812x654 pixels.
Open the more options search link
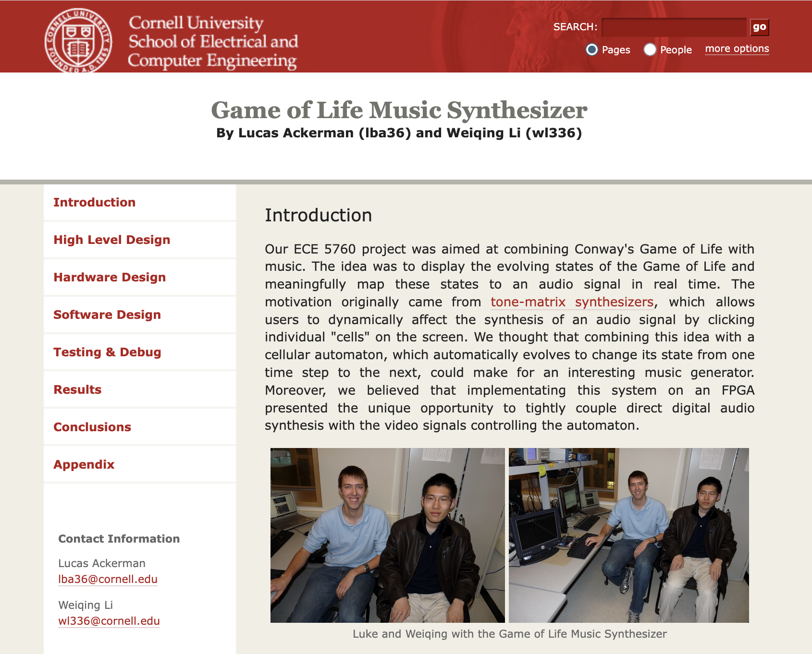pyautogui.click(x=737, y=49)
